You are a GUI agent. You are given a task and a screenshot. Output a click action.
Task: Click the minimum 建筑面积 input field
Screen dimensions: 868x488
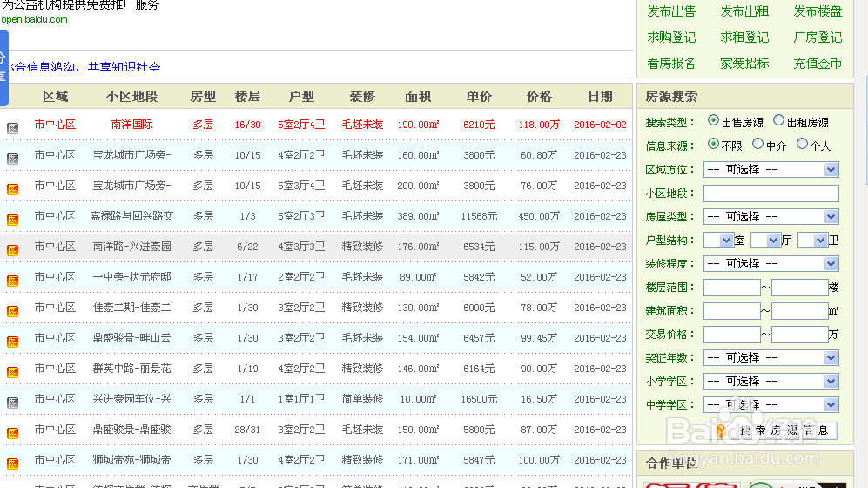(732, 311)
